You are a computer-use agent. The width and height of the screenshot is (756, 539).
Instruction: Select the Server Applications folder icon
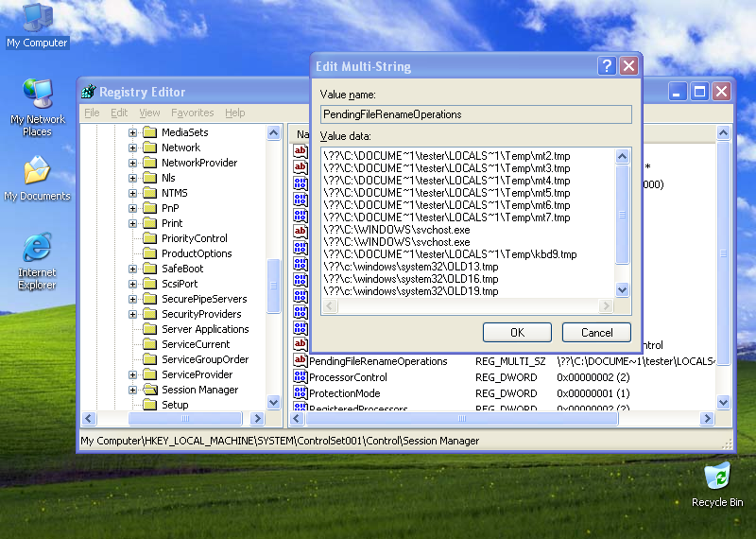coord(150,329)
